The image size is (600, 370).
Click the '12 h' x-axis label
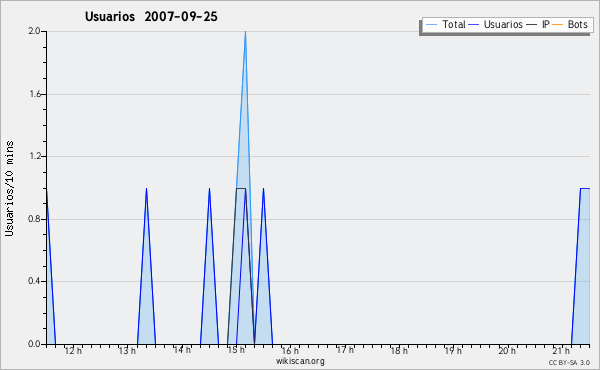(x=73, y=350)
